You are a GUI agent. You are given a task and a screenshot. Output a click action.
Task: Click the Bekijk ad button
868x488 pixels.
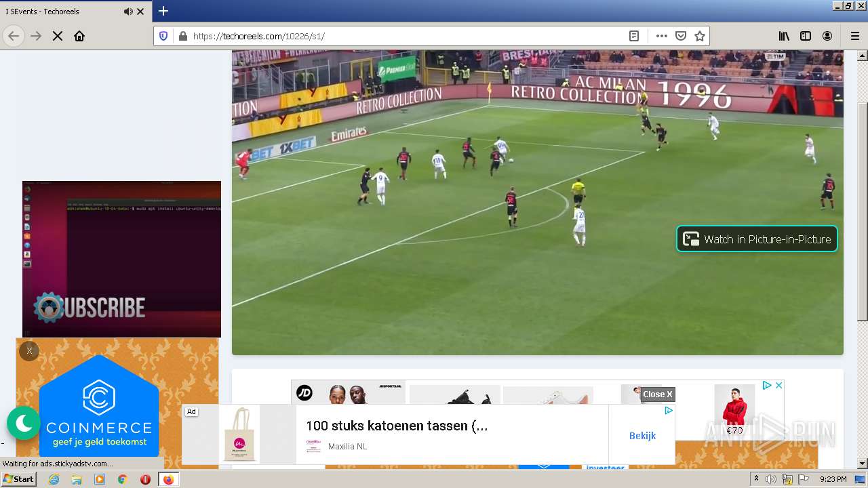pos(642,436)
